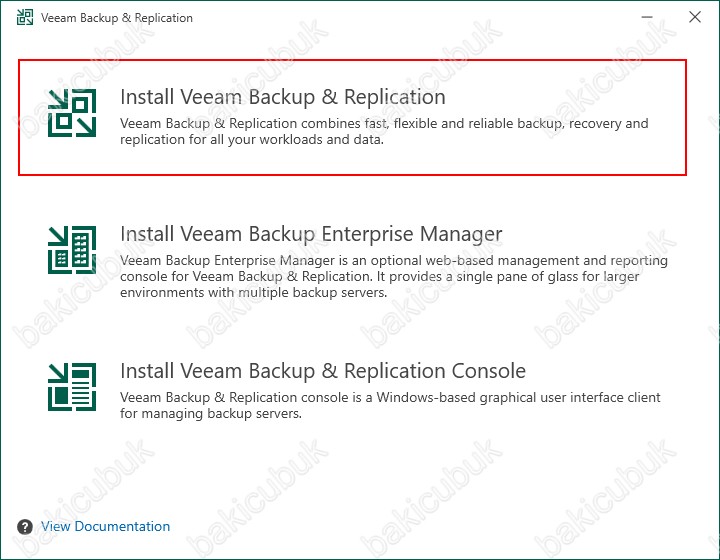The height and width of the screenshot is (560, 720).
Task: Select Install Veeam Backup & Replication Console heading
Action: pos(323,371)
